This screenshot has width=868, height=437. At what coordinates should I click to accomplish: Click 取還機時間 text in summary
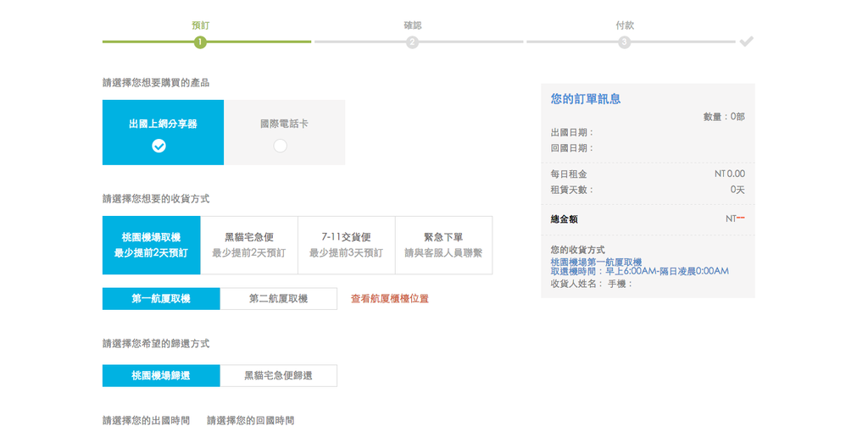tap(639, 271)
